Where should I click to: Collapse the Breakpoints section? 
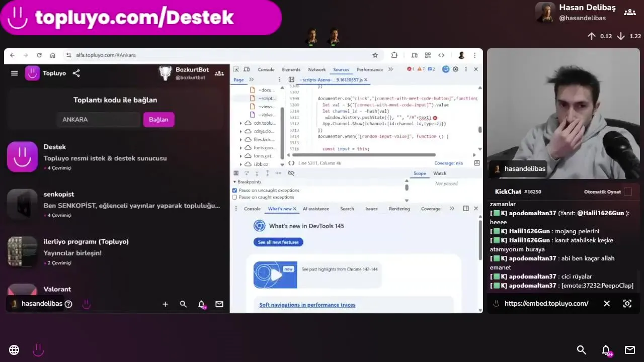(234, 182)
